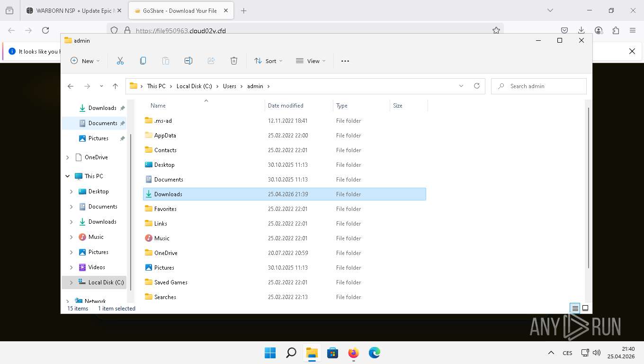644x364 pixels.
Task: Go up one folder level arrow
Action: tap(115, 86)
